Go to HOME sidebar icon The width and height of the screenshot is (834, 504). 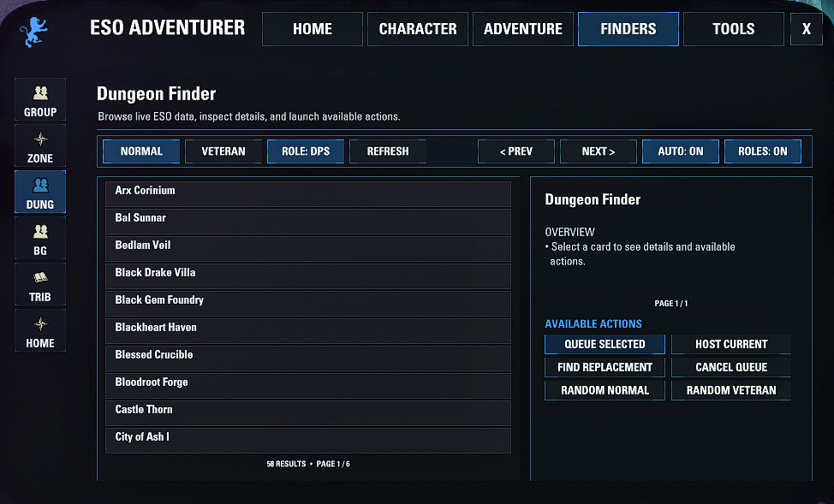(x=40, y=330)
